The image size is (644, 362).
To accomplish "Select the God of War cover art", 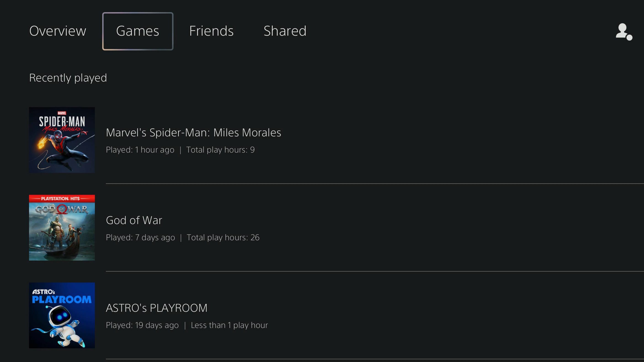I will click(x=62, y=228).
